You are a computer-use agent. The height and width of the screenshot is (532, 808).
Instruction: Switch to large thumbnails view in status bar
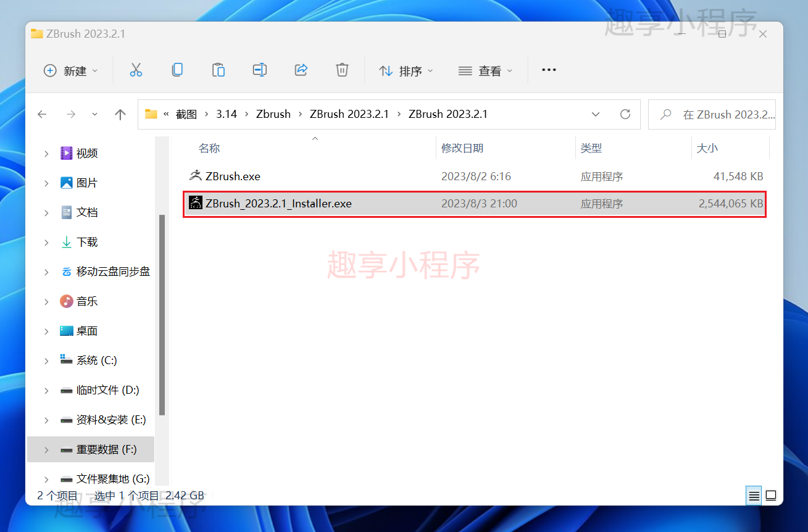(x=771, y=496)
